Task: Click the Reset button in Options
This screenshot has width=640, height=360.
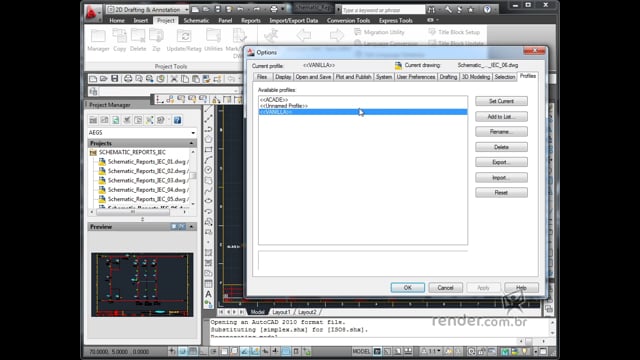Action: click(x=501, y=193)
